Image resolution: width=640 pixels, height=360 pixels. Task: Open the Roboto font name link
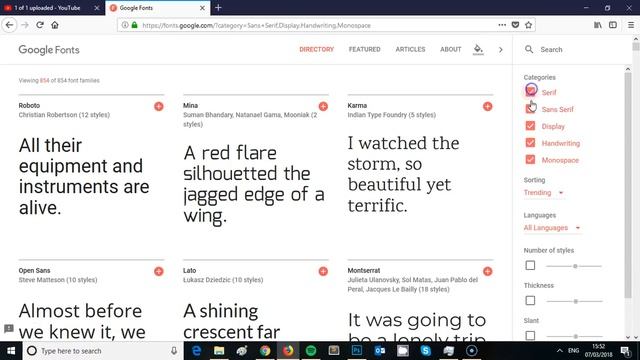click(x=29, y=105)
